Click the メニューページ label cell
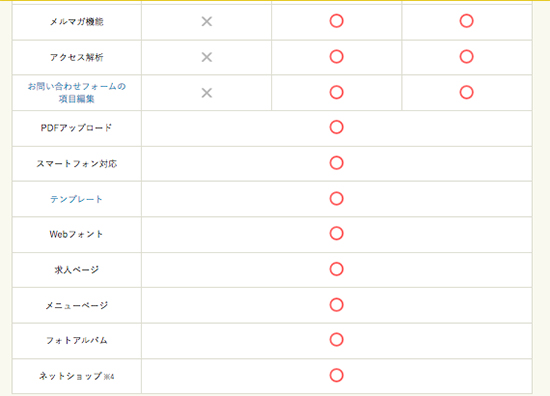Screen dimensions: 550x396 (76, 305)
